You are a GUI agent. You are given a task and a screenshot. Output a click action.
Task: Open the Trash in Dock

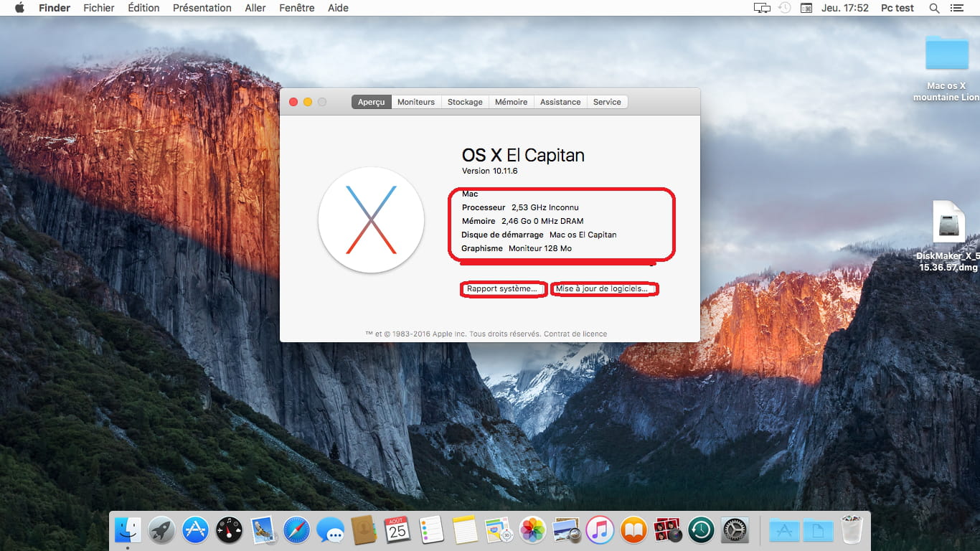[852, 529]
